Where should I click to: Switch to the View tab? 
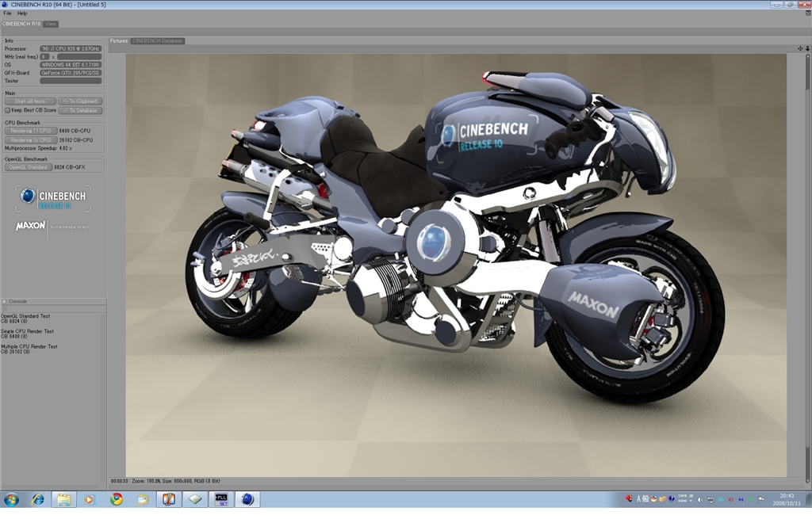pyautogui.click(x=51, y=24)
